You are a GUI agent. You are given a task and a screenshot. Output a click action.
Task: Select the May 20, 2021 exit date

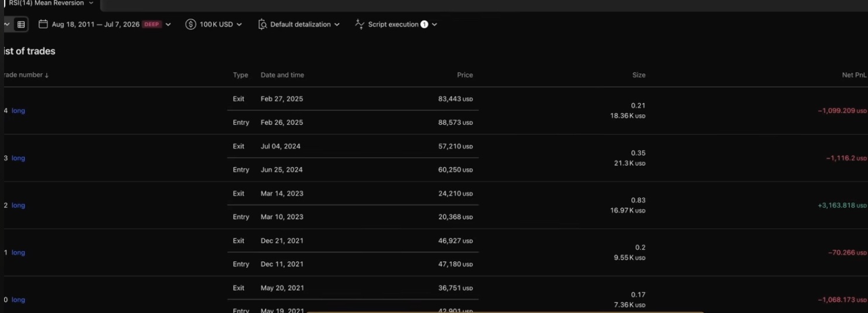pyautogui.click(x=282, y=288)
